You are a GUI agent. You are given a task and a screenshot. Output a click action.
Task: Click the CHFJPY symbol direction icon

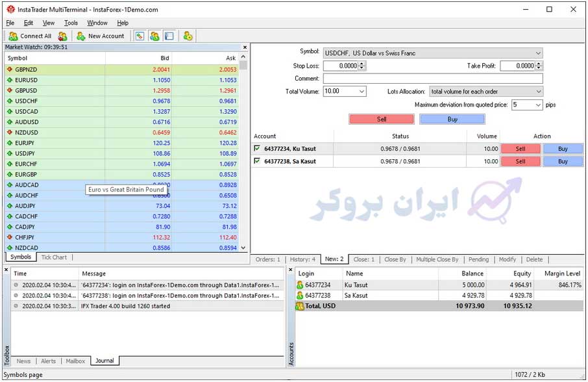[x=10, y=237]
